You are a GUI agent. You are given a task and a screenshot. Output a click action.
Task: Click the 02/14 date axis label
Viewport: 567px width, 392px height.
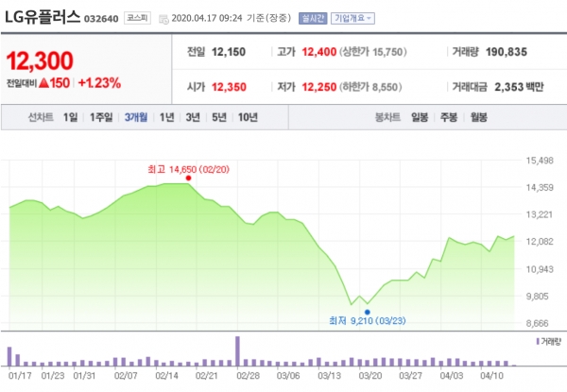click(166, 376)
